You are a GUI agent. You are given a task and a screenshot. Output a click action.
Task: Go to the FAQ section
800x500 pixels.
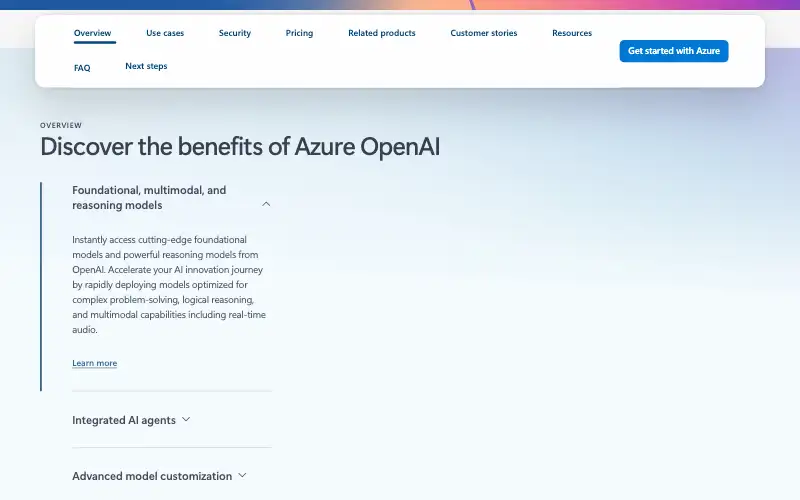pos(82,68)
